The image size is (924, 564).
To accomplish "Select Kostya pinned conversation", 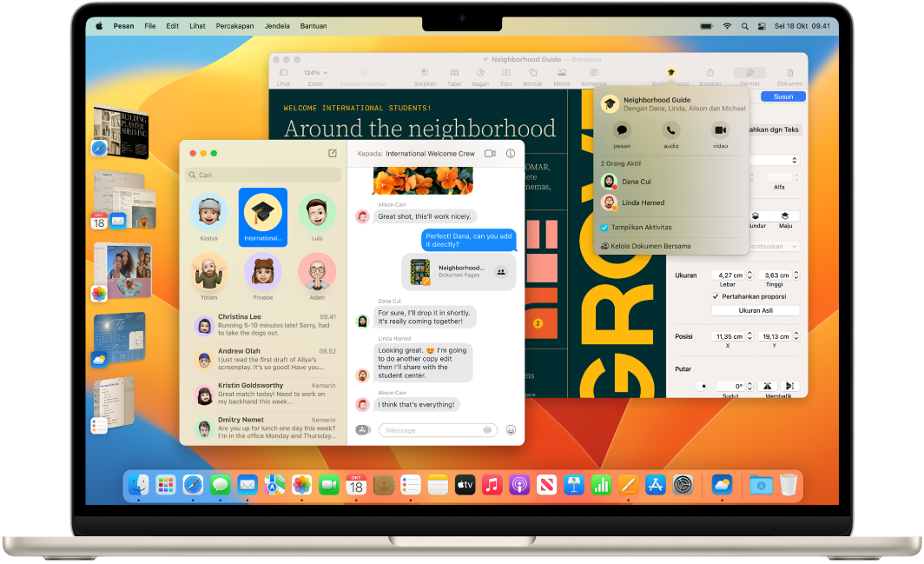I will [208, 217].
